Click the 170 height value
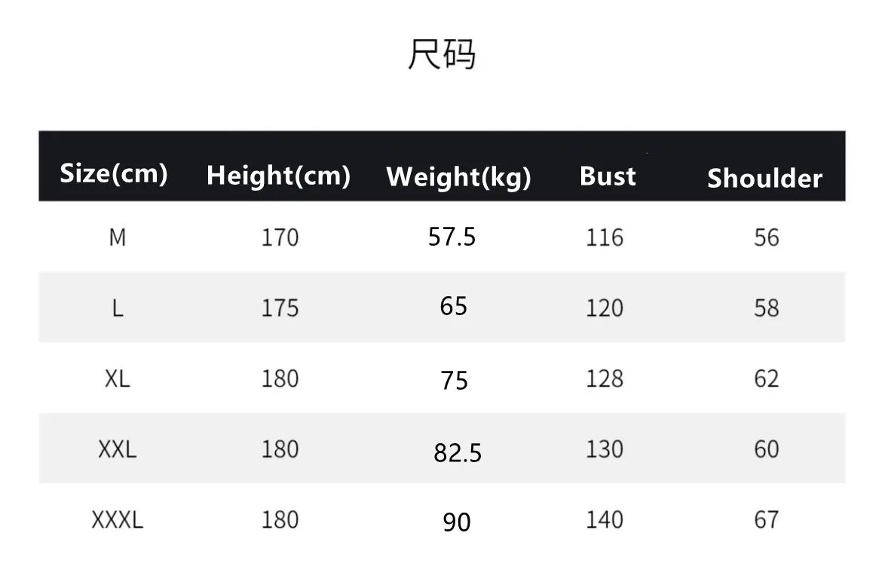Screen dimensions: 882x588 click(280, 238)
